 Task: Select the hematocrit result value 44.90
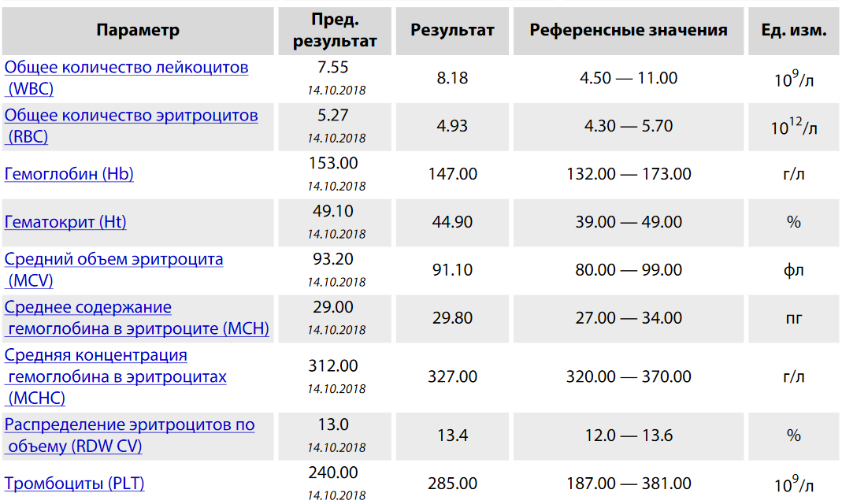tap(452, 222)
